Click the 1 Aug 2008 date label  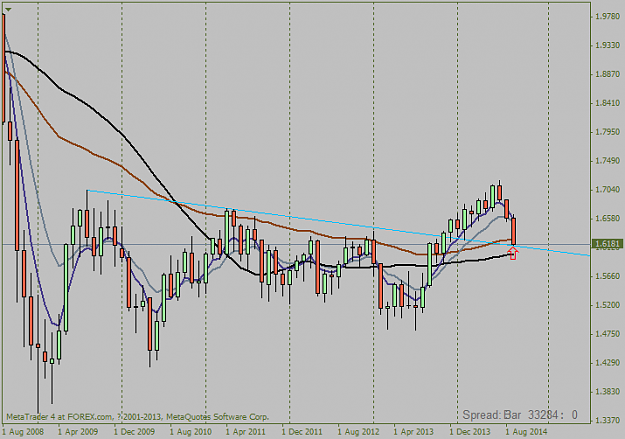point(23,432)
